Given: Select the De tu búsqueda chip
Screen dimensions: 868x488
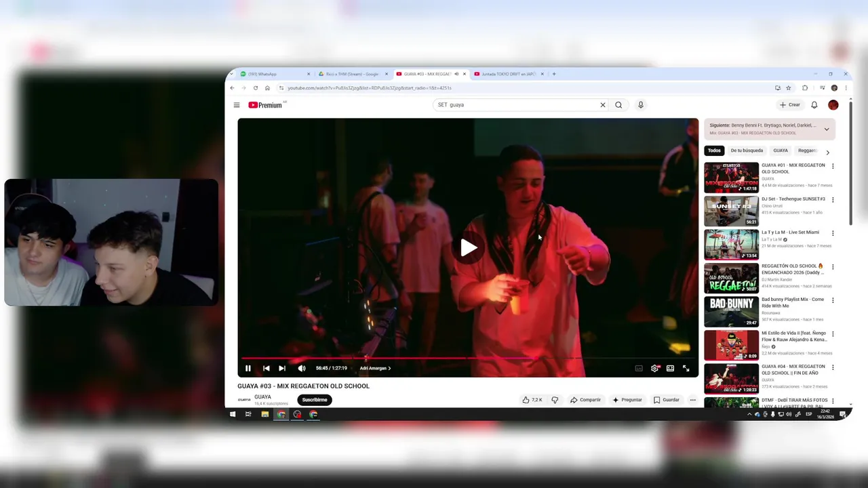Looking at the screenshot, I should click(747, 150).
